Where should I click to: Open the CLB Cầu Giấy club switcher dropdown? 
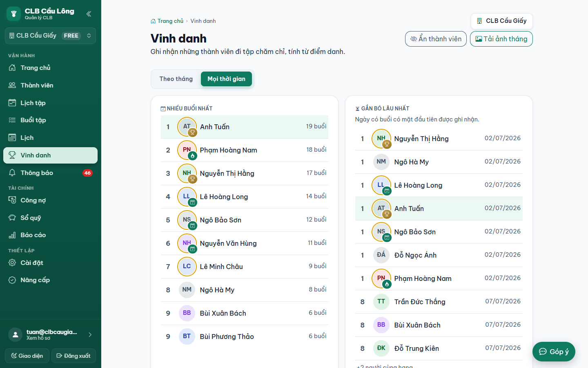[50, 36]
